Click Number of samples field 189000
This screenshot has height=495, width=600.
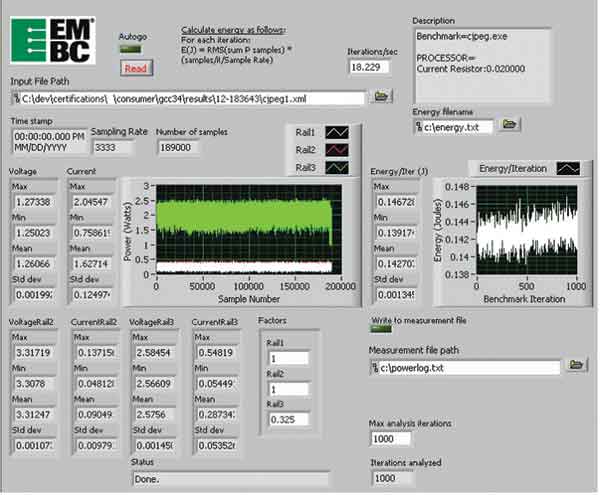[178, 147]
